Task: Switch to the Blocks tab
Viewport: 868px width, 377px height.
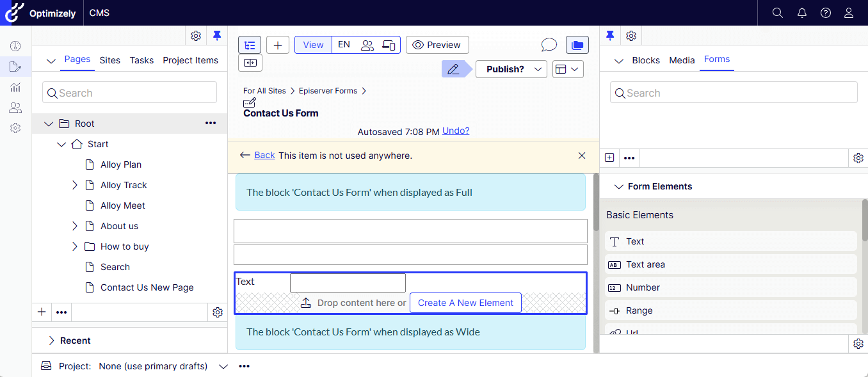Action: pos(645,60)
